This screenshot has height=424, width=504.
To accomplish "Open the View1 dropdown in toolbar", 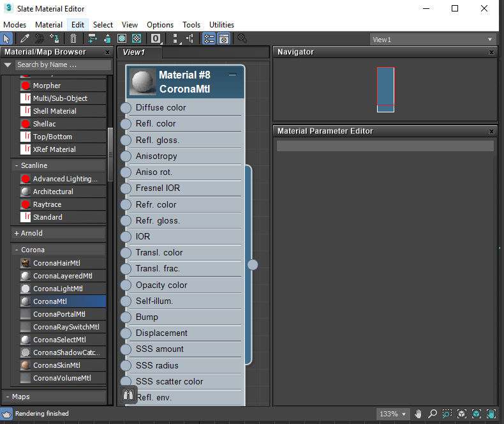I will 433,40.
